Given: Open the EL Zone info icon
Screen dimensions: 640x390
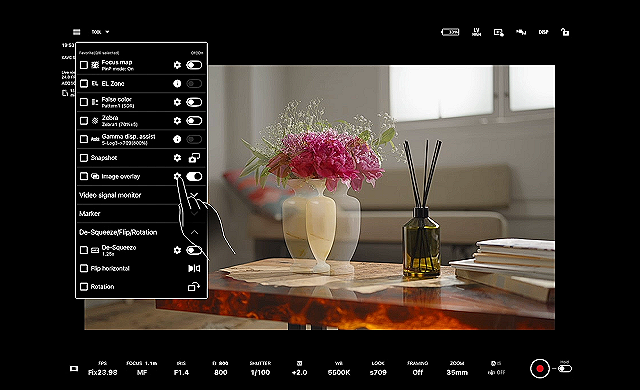Looking at the screenshot, I should point(177,84).
